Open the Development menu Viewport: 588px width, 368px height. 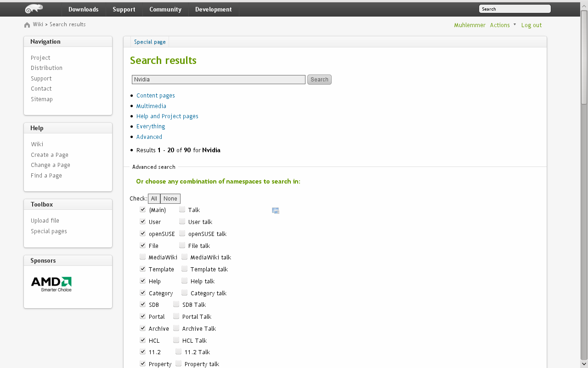click(x=214, y=9)
